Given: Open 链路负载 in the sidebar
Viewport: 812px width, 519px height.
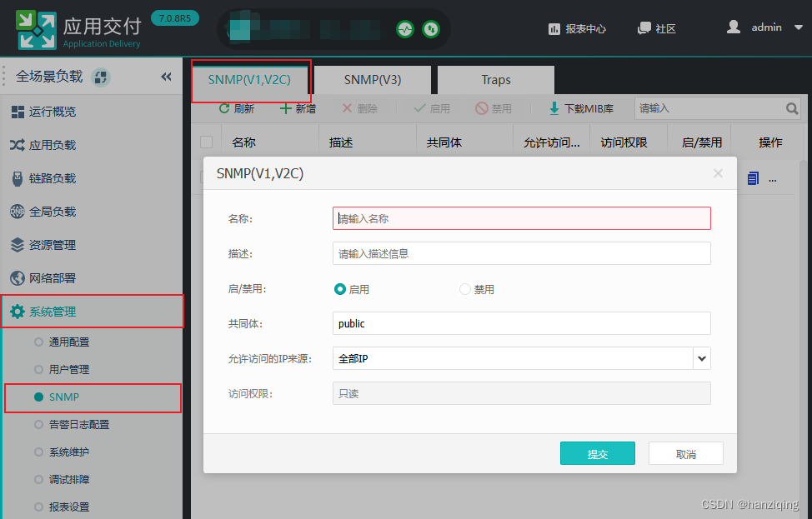Looking at the screenshot, I should (x=92, y=178).
